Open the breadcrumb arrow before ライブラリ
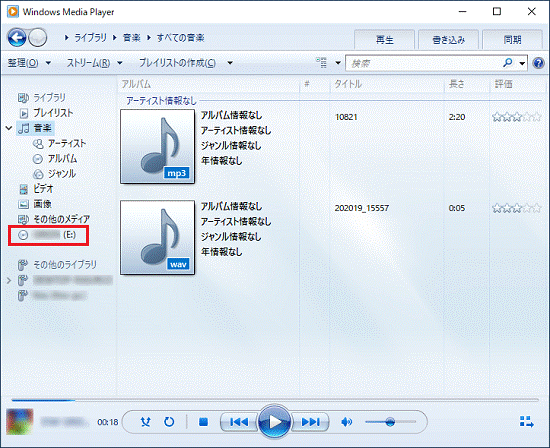 tap(67, 38)
